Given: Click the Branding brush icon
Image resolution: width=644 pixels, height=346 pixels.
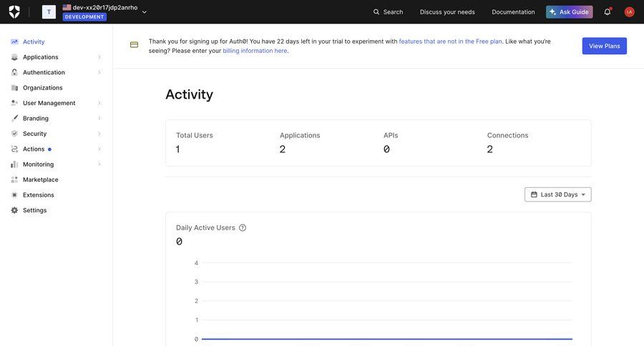Looking at the screenshot, I should point(14,118).
